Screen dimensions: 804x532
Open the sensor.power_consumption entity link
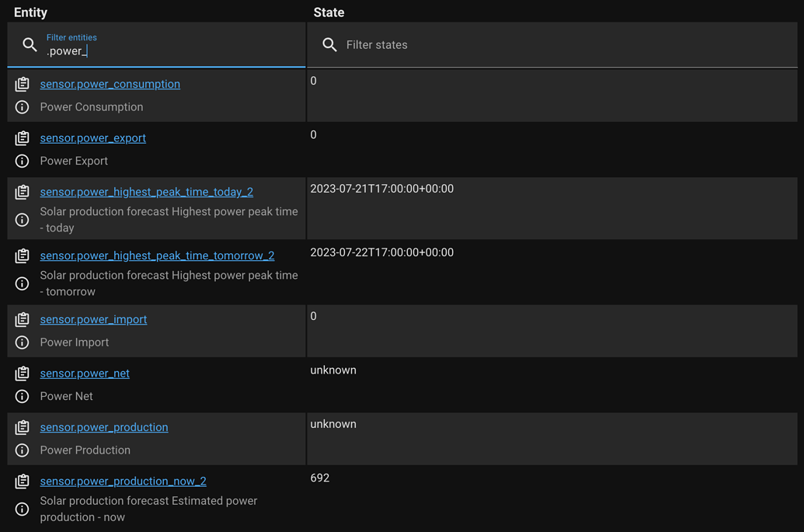point(110,84)
